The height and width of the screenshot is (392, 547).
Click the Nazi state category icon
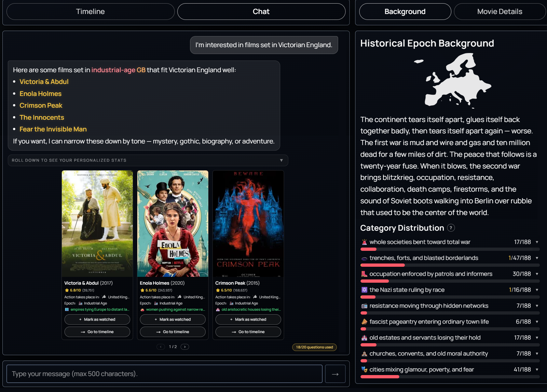tap(364, 290)
